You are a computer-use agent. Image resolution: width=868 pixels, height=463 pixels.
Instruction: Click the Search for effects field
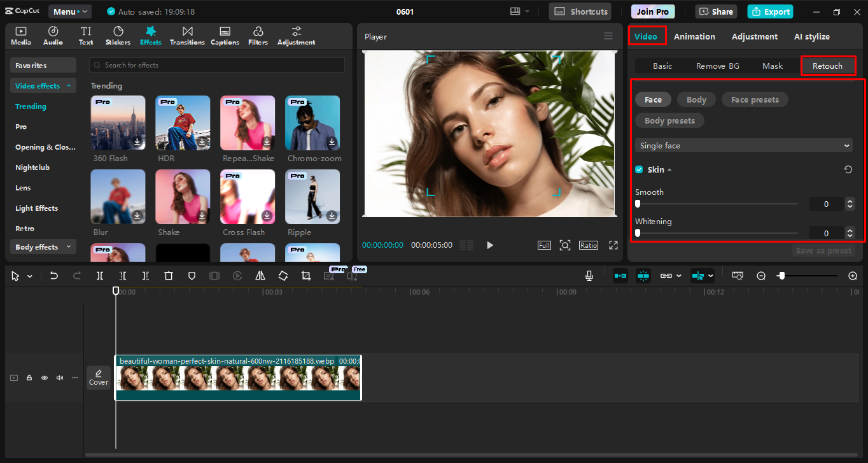coord(217,65)
